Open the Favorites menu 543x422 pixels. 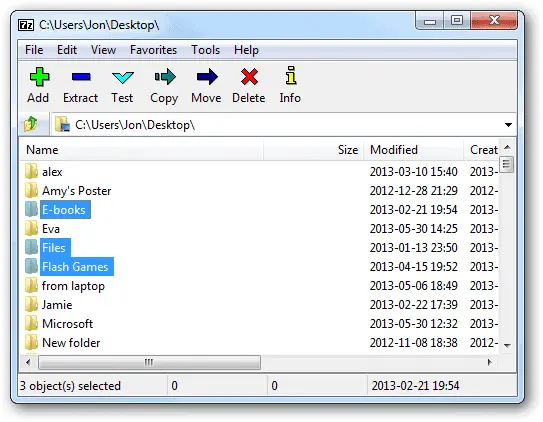(153, 50)
